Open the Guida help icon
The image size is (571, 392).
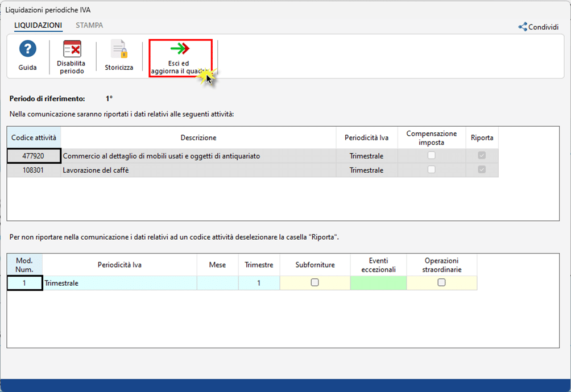[x=27, y=49]
